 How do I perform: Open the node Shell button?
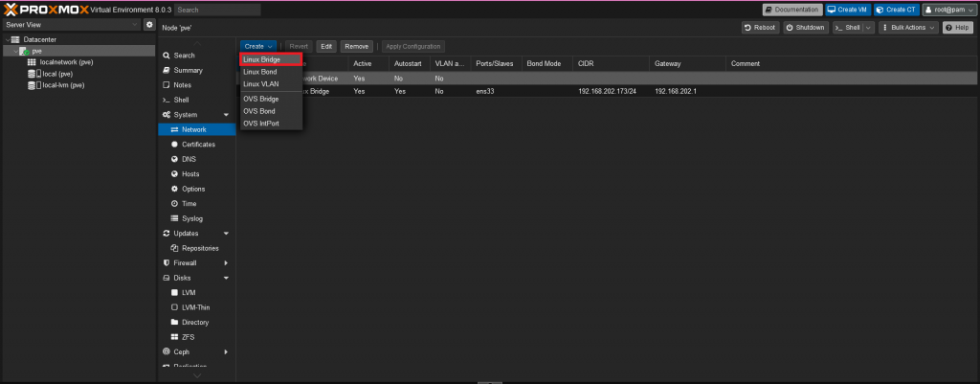tap(848, 28)
